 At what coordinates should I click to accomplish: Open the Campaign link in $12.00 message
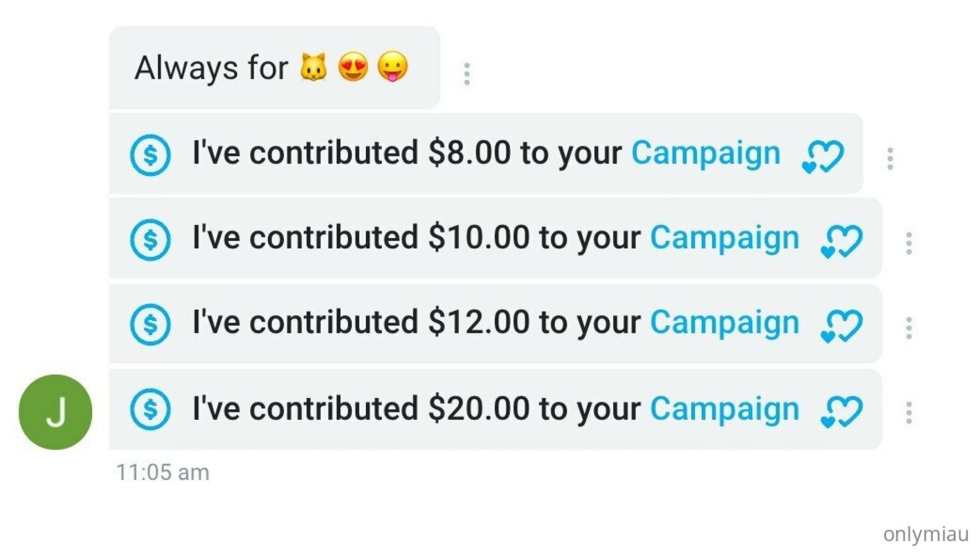pos(724,323)
